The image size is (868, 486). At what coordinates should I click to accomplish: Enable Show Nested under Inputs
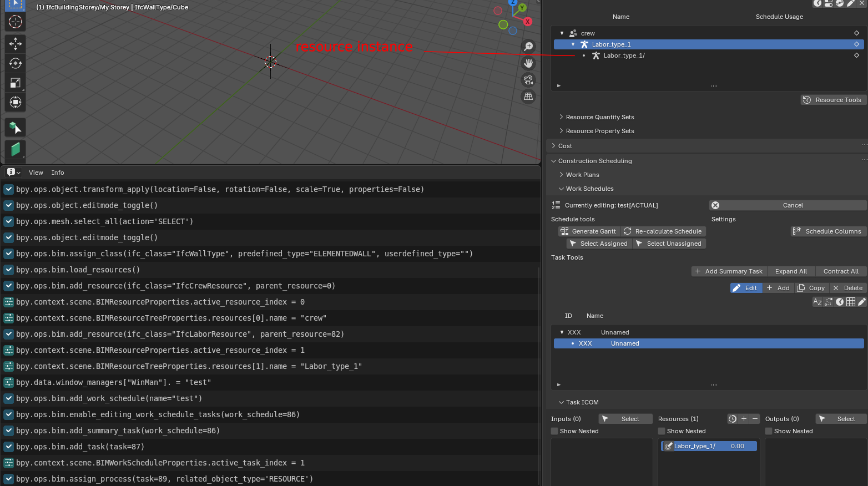pyautogui.click(x=554, y=431)
